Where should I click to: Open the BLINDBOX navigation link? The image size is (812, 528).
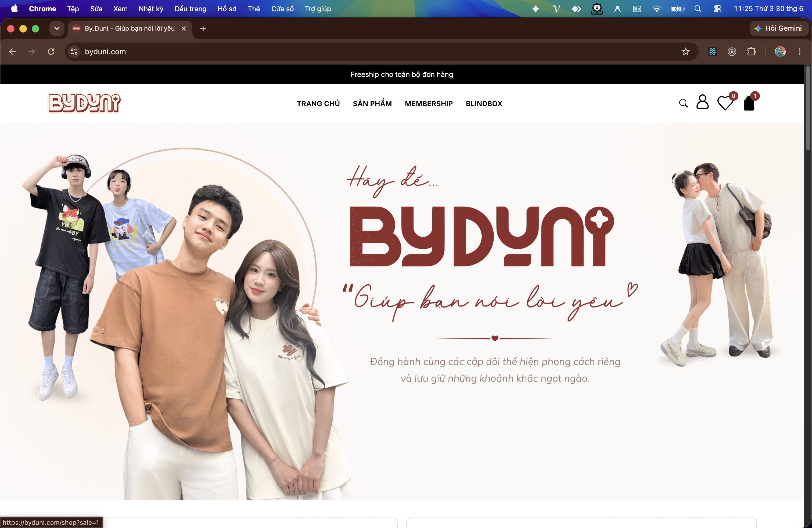(484, 104)
